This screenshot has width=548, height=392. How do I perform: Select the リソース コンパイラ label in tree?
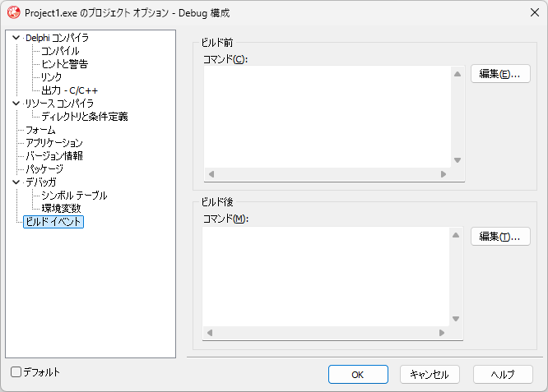point(59,104)
